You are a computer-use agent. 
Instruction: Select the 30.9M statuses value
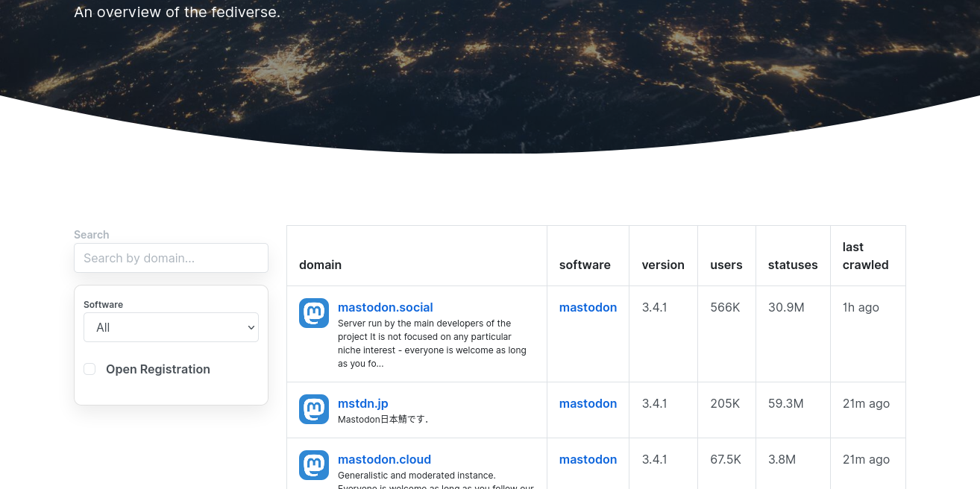point(786,307)
